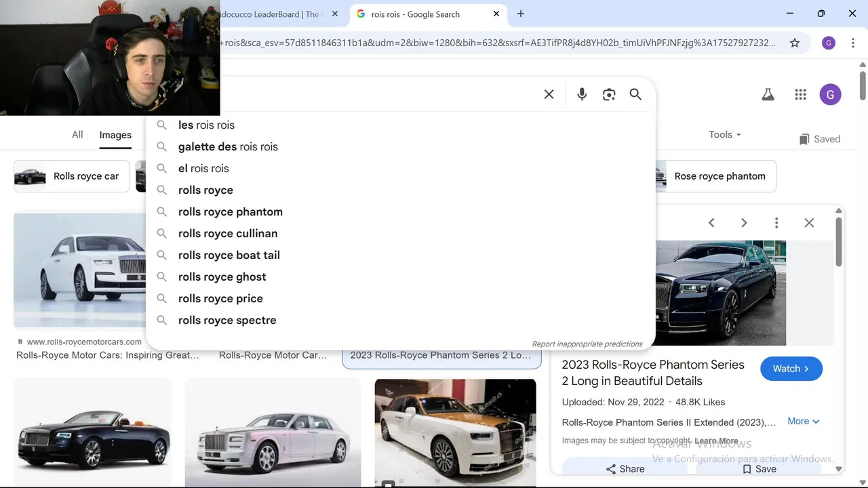Start voice search with the microphone icon
Screen dimensions: 868x488
point(582,94)
